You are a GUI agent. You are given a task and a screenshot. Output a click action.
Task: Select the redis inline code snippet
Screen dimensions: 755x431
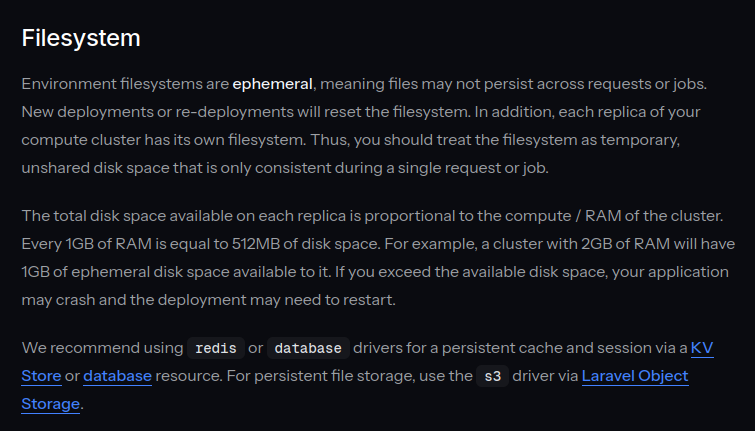pos(216,348)
